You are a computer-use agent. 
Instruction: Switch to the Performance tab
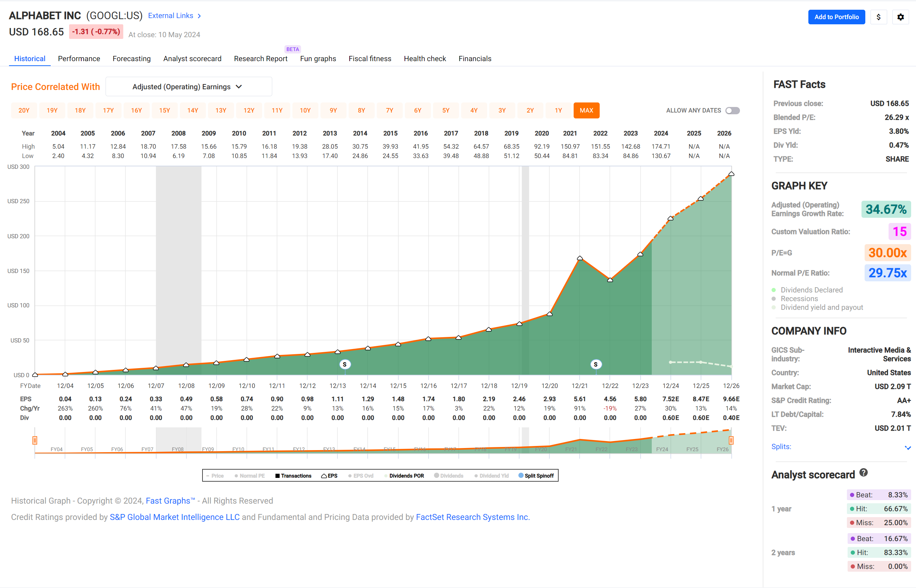[79, 59]
